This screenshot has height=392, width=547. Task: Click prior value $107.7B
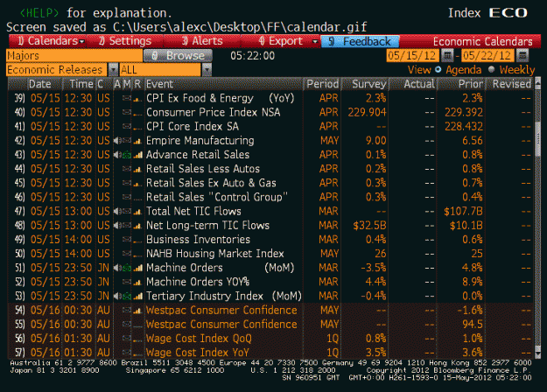point(463,212)
